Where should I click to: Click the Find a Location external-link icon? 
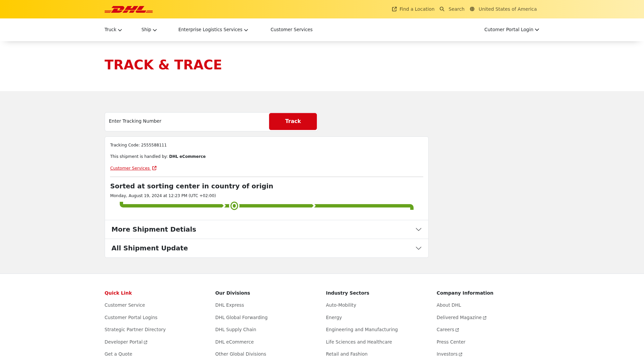[x=394, y=9]
